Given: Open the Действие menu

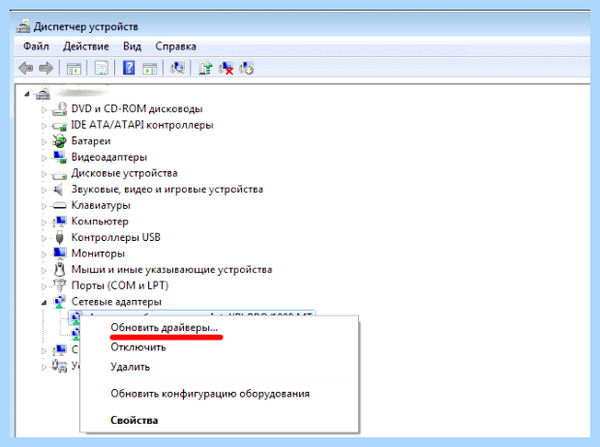Looking at the screenshot, I should (x=86, y=47).
